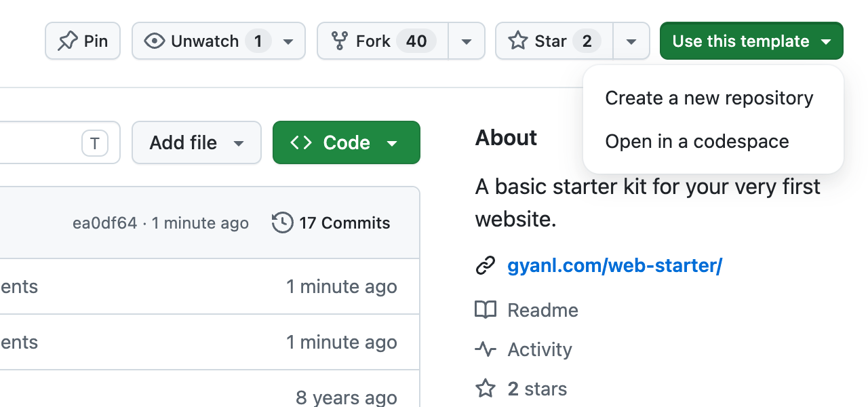The image size is (868, 407).
Task: Expand the Fork options dropdown arrow
Action: coord(467,41)
